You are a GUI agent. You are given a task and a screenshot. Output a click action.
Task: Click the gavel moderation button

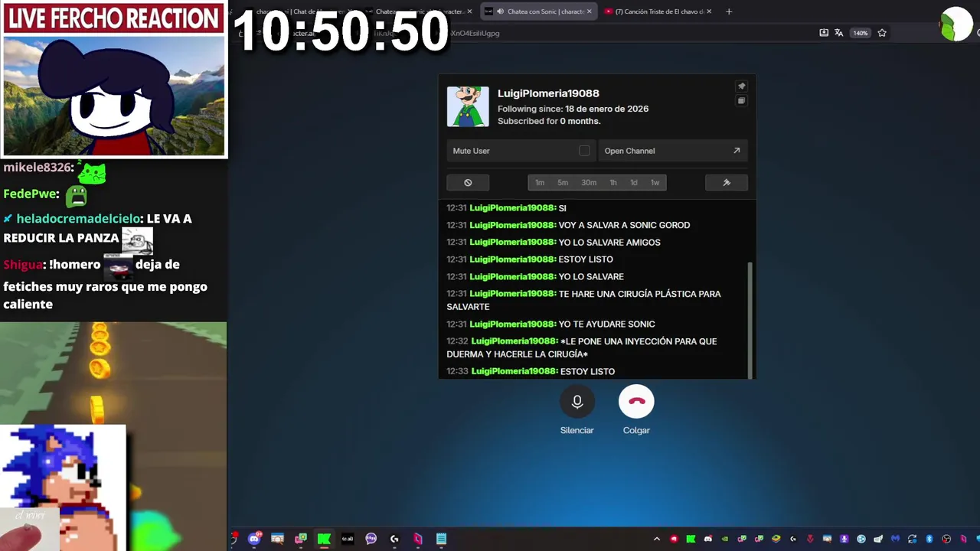(726, 182)
